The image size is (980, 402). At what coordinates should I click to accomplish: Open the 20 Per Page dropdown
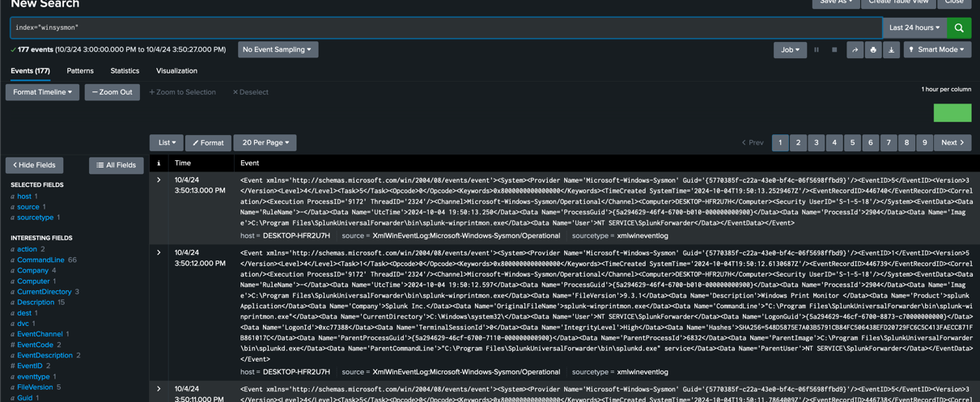(x=265, y=142)
